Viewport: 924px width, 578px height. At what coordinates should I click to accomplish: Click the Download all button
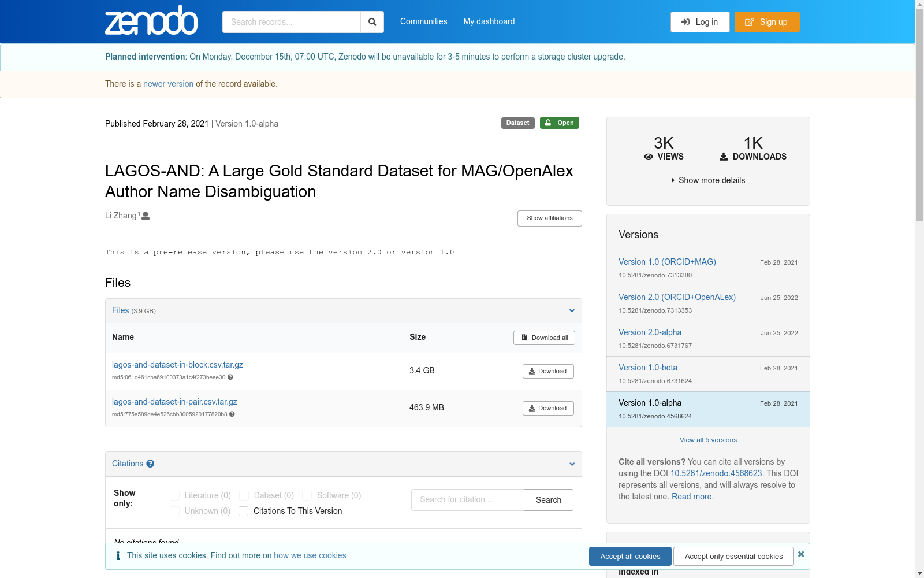coord(544,338)
